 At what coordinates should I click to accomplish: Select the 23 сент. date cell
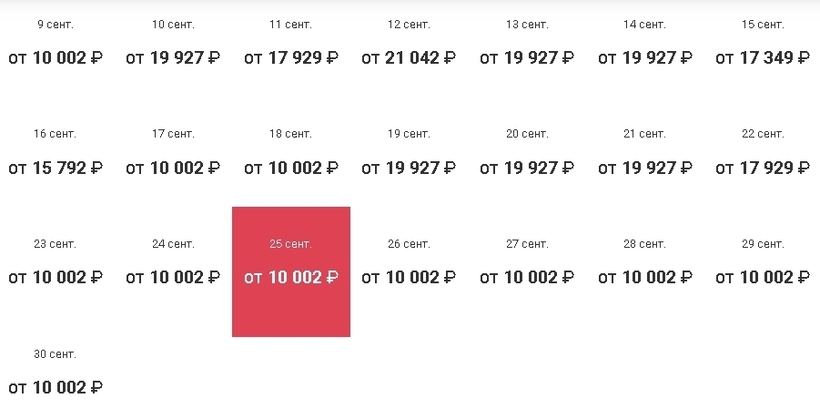click(55, 264)
